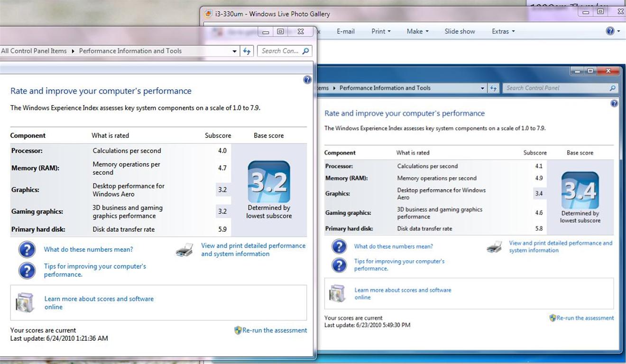
Task: Start Slide show in Photo Gallery
Action: pos(460,31)
